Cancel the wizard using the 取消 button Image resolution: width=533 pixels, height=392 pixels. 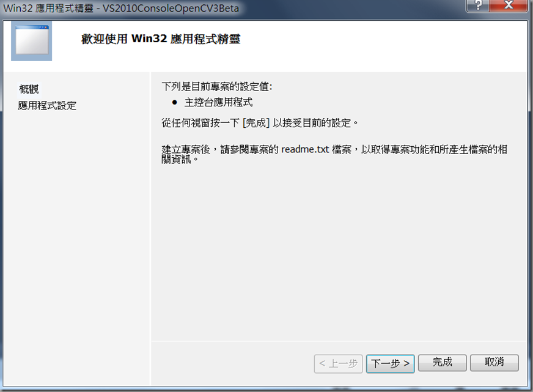(x=494, y=363)
